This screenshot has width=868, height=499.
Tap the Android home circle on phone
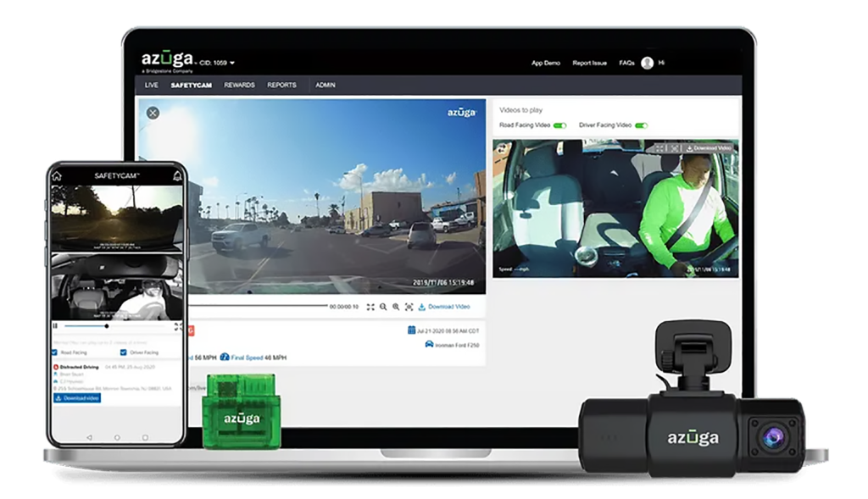coord(117,438)
